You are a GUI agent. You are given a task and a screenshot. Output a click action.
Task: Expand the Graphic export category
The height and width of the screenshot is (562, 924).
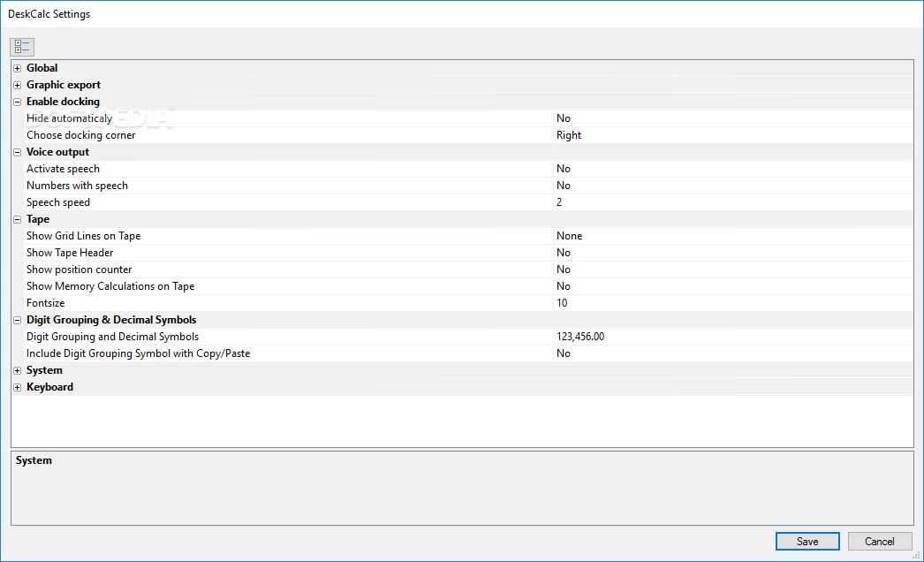click(17, 85)
